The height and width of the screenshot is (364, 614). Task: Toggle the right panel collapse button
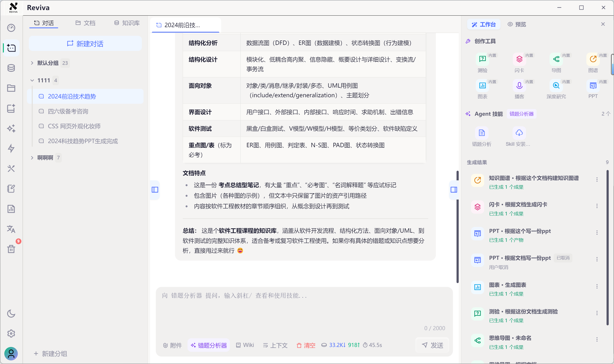pos(454,190)
